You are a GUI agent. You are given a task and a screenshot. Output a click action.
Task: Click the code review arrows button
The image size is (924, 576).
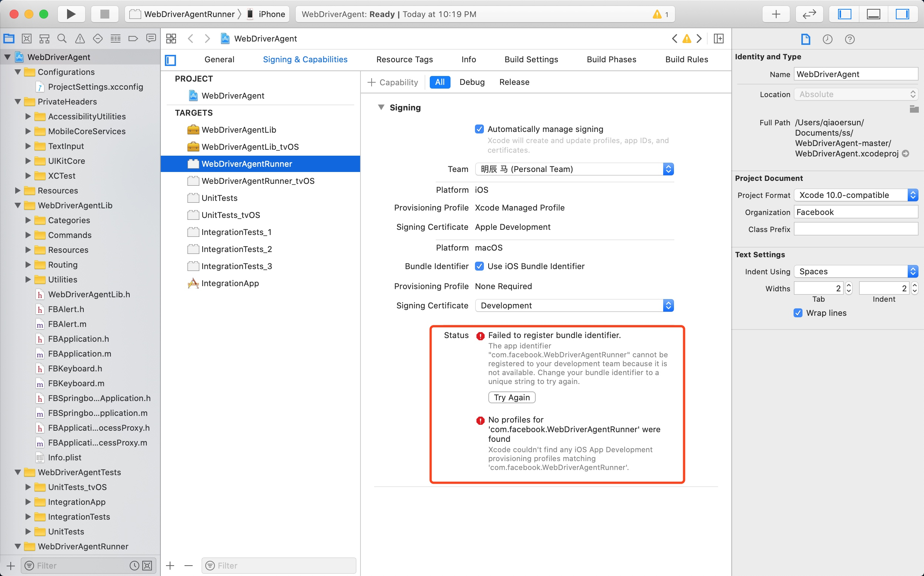click(809, 14)
